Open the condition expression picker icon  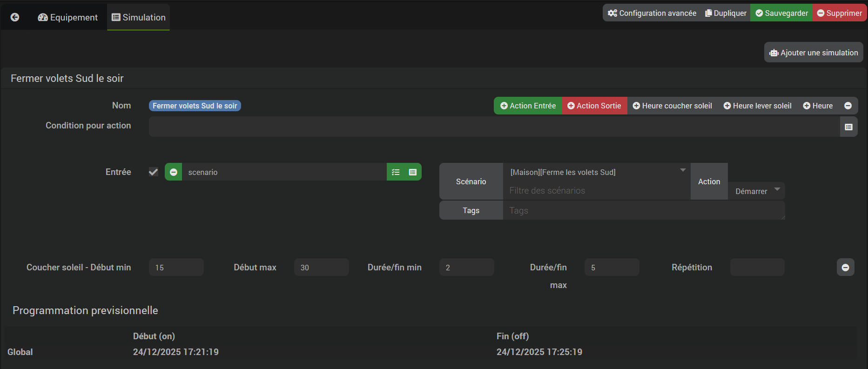tap(849, 127)
